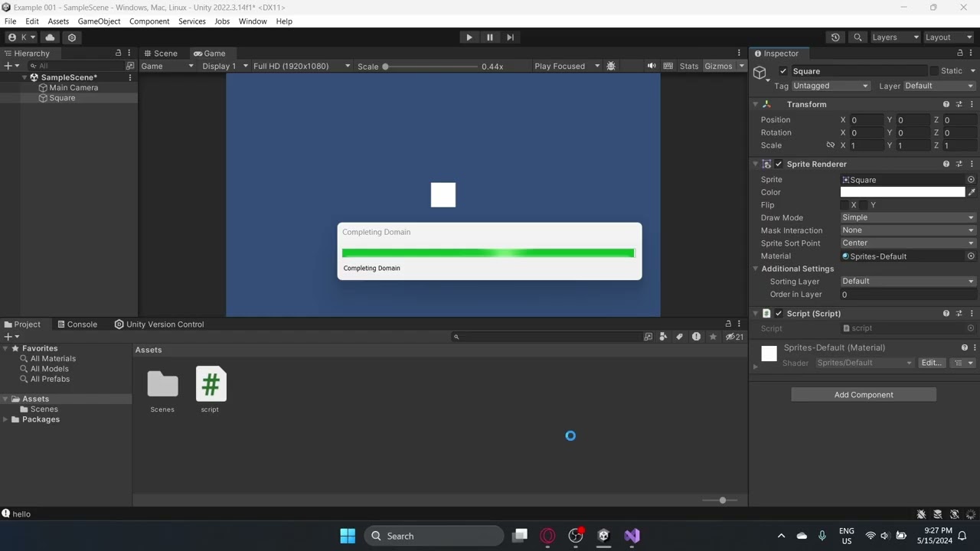Viewport: 980px width, 551px height.
Task: Collapse the Additional Settings foldout
Action: click(x=756, y=269)
